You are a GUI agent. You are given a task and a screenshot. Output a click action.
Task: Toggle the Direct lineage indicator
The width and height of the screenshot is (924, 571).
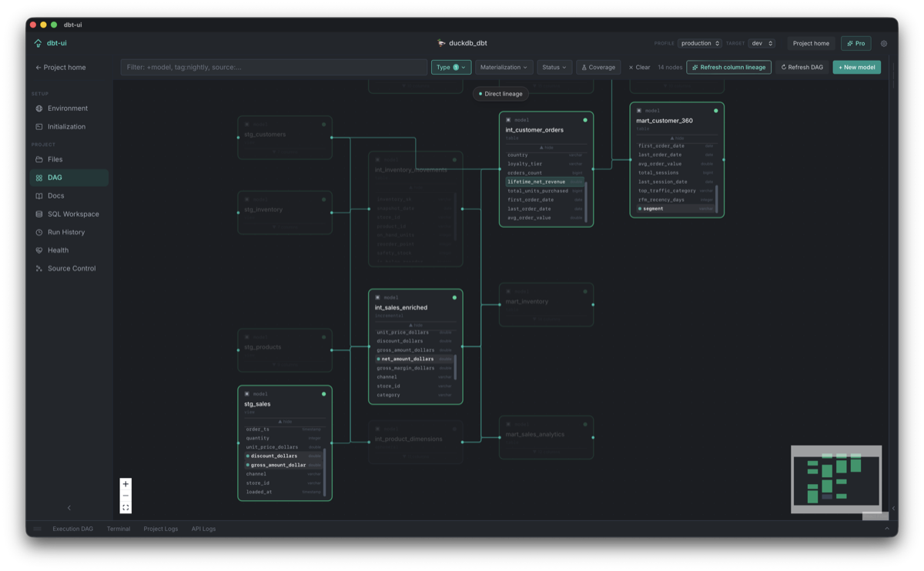point(500,94)
